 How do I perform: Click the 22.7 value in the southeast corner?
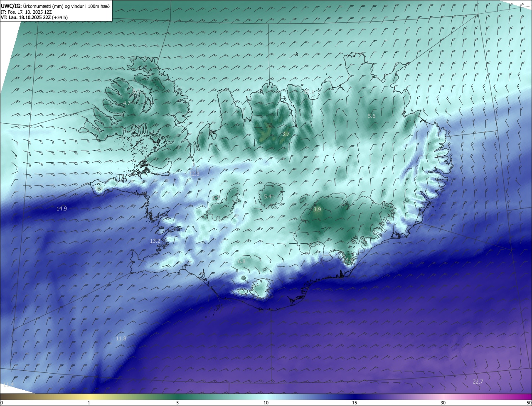[478, 382]
